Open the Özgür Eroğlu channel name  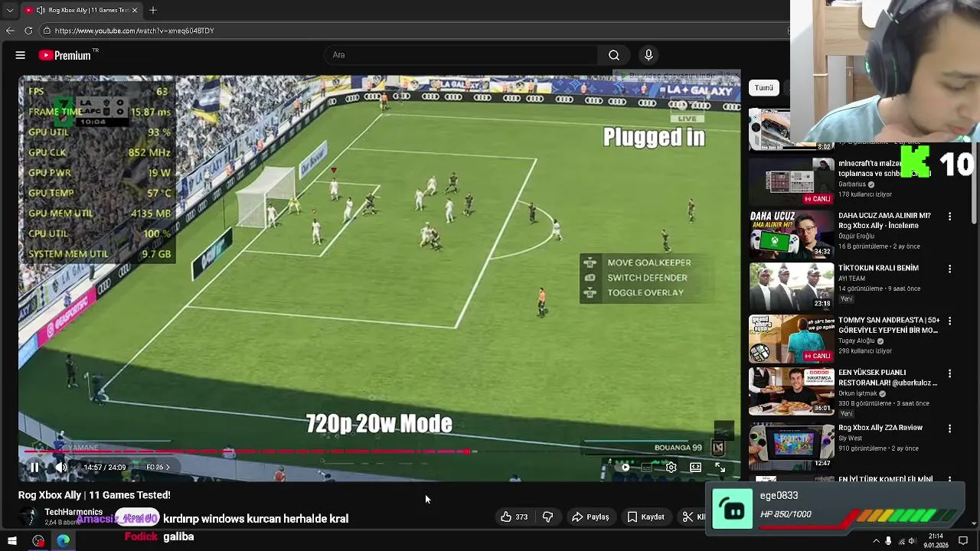[x=857, y=236]
